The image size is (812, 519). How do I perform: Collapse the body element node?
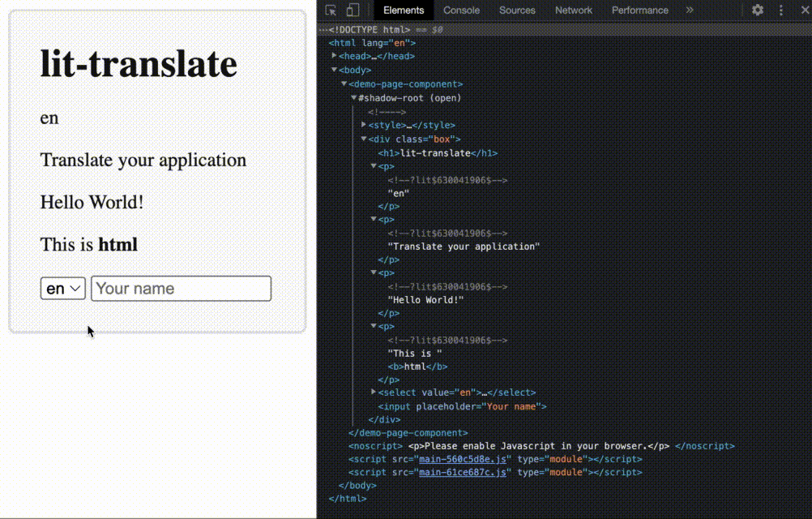pos(334,70)
